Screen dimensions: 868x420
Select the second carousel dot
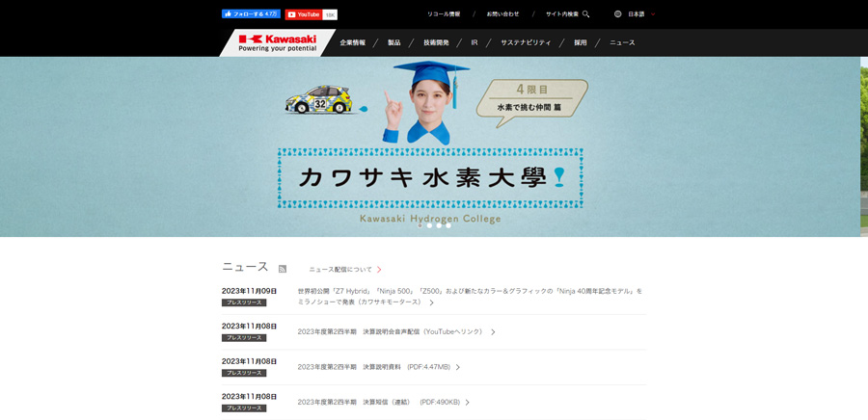429,225
